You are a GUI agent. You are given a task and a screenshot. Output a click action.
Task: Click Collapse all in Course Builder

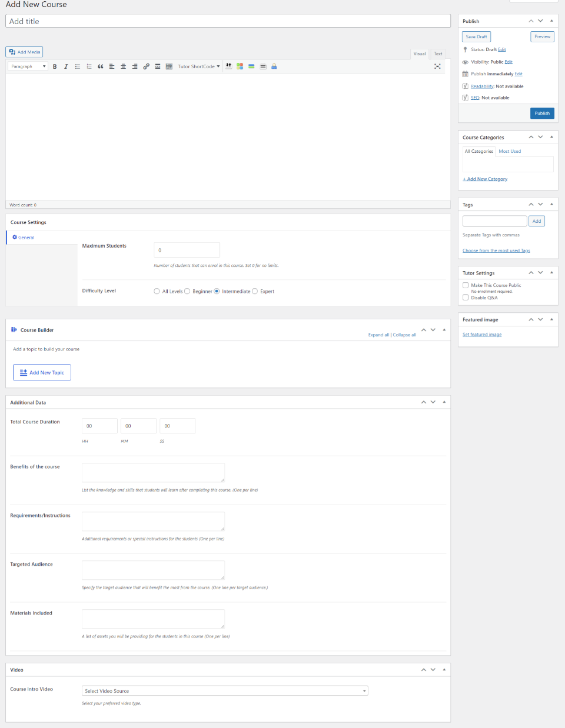click(x=404, y=335)
